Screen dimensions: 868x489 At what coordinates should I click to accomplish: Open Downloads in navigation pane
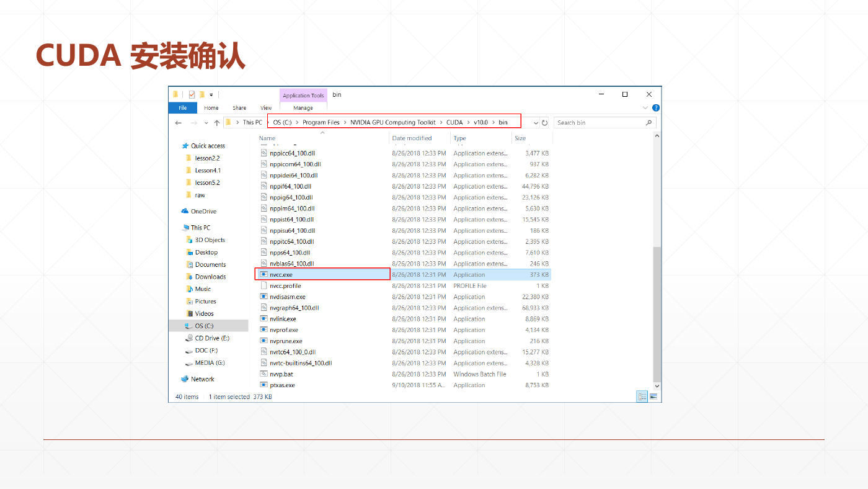(x=210, y=277)
